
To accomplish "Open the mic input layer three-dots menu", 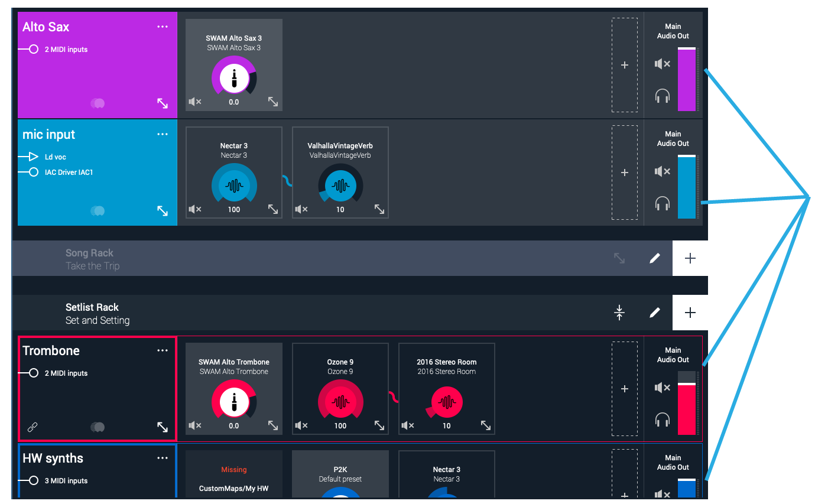I will click(163, 134).
